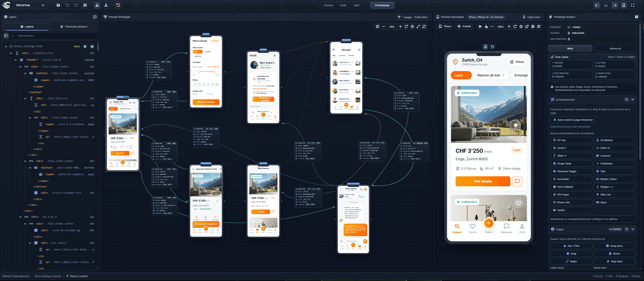Collapse the Comportements section chevron

[633, 100]
